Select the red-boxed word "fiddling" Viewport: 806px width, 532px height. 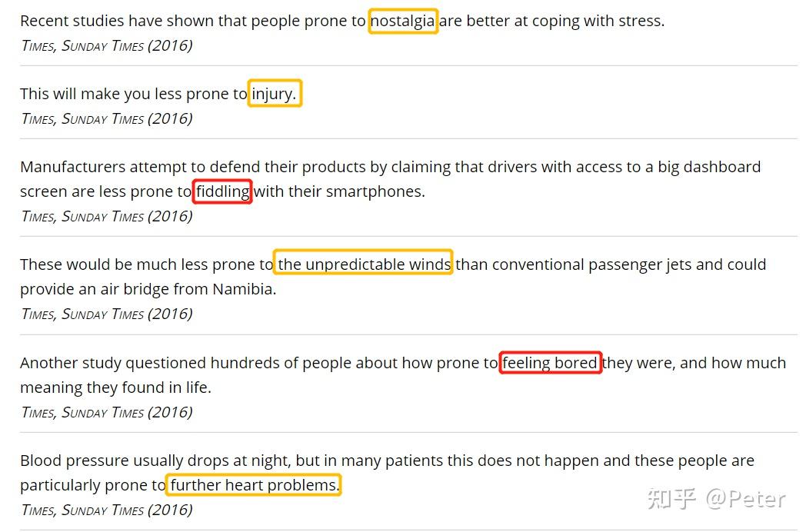tap(222, 191)
